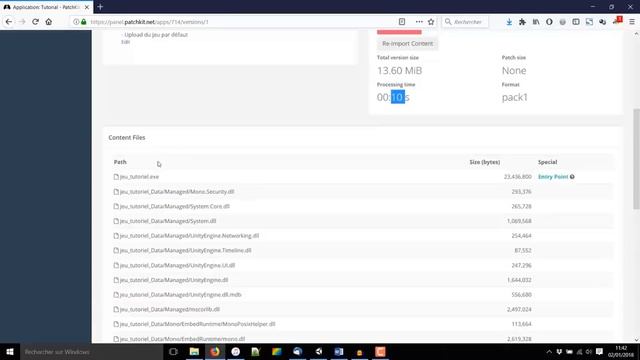Viewport: 640px width, 360px height.
Task: Click the page vertical scrollbar thumb
Action: 636,159
